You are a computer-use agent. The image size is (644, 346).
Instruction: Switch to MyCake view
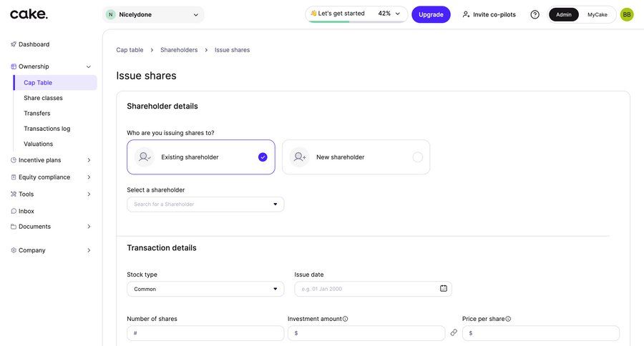tap(597, 14)
